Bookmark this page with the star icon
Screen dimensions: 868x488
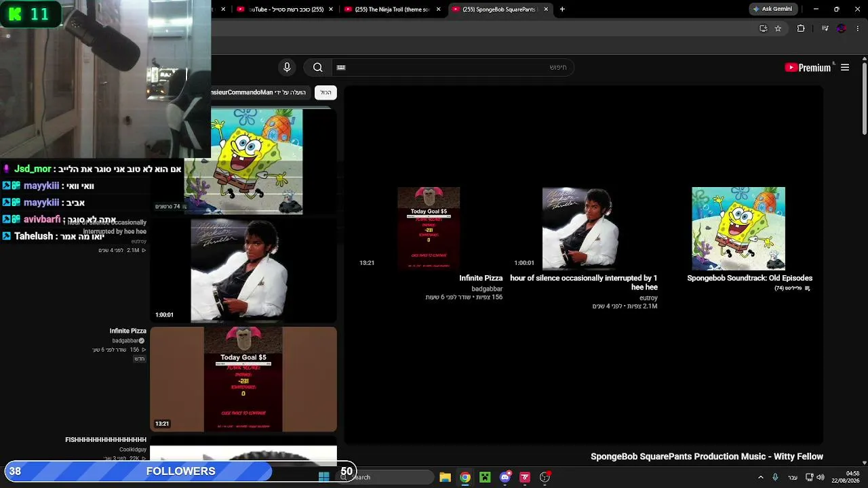(778, 28)
